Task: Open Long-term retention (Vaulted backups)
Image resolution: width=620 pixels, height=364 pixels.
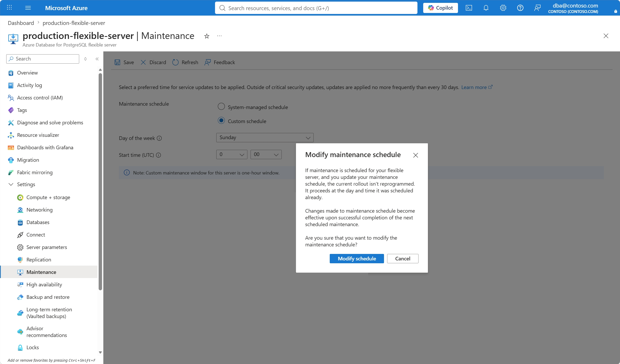Action: point(49,313)
